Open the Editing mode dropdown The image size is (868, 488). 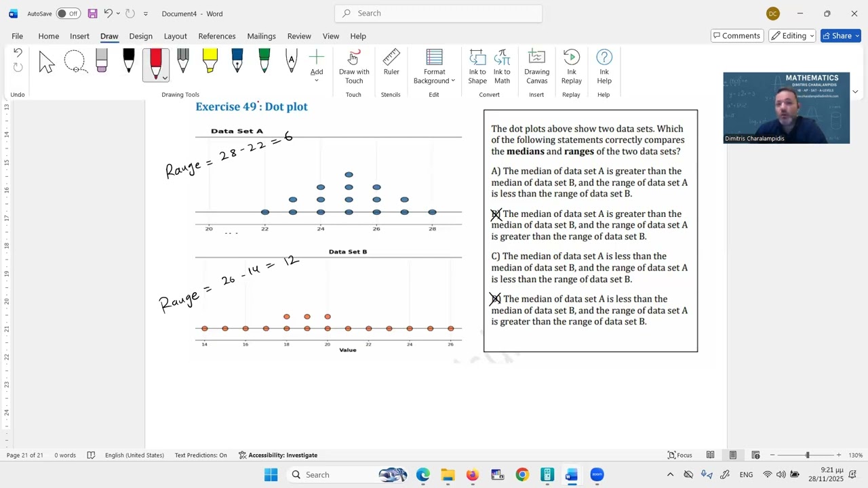pos(792,36)
